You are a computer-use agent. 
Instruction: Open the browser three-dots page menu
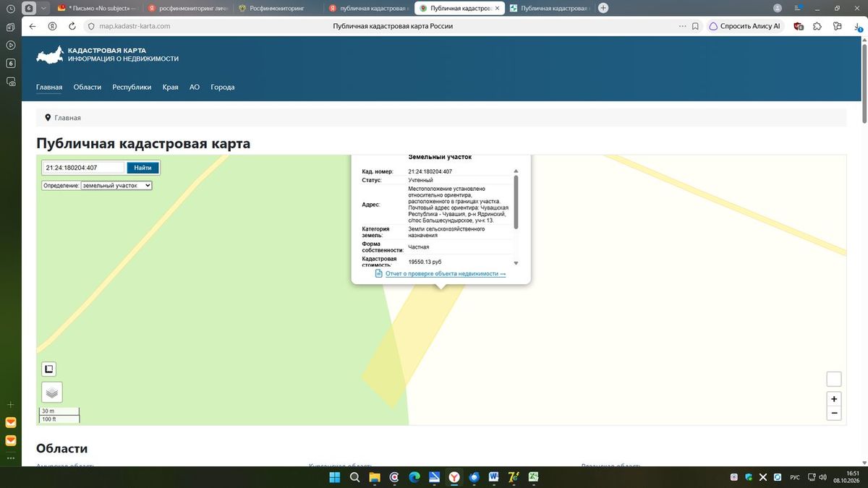(x=682, y=26)
